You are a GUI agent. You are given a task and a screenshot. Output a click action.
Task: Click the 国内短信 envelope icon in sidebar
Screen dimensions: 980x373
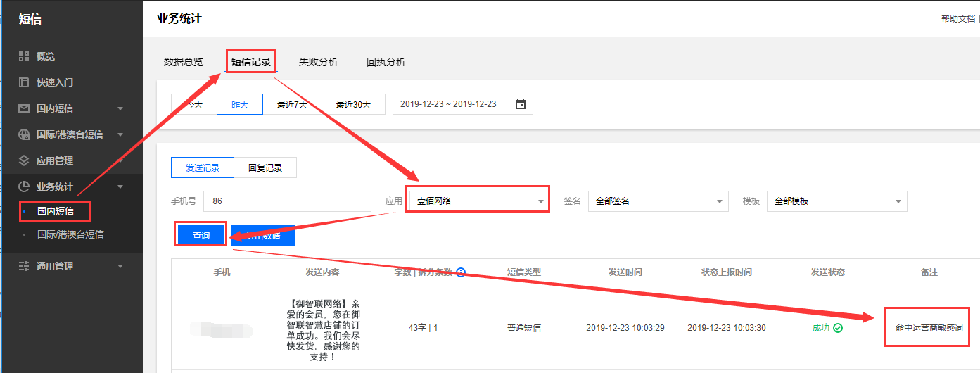24,108
